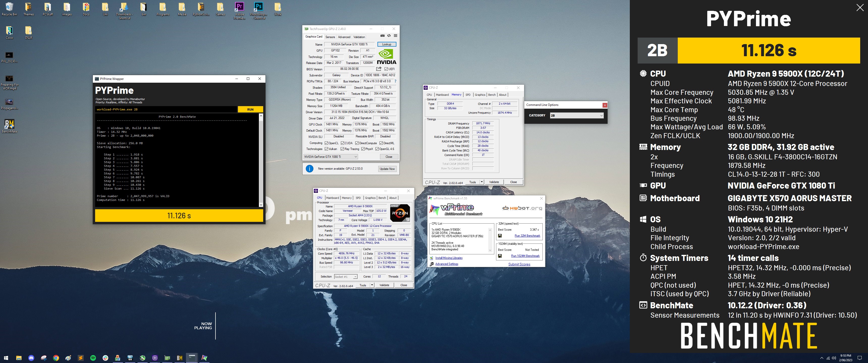868x363 pixels.
Task: Open the Mainboard tab in the upper CPU-Z window
Action: click(442, 95)
